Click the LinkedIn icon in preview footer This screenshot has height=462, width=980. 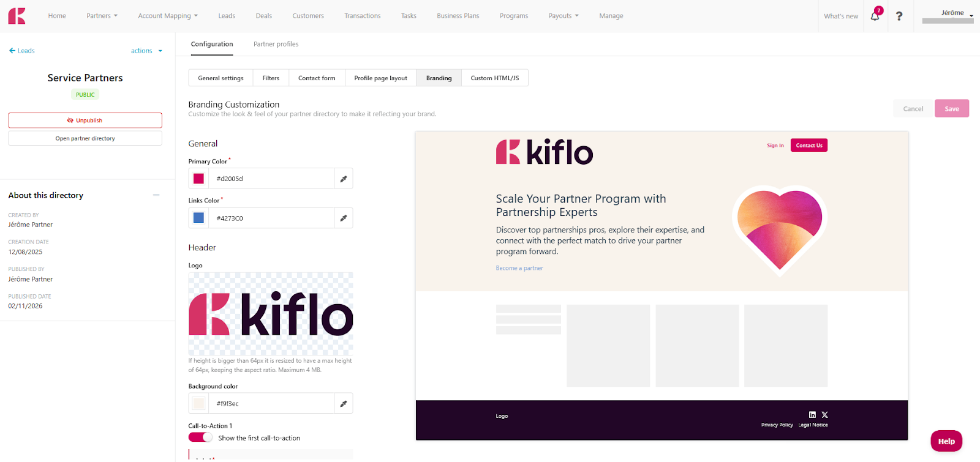pos(812,414)
